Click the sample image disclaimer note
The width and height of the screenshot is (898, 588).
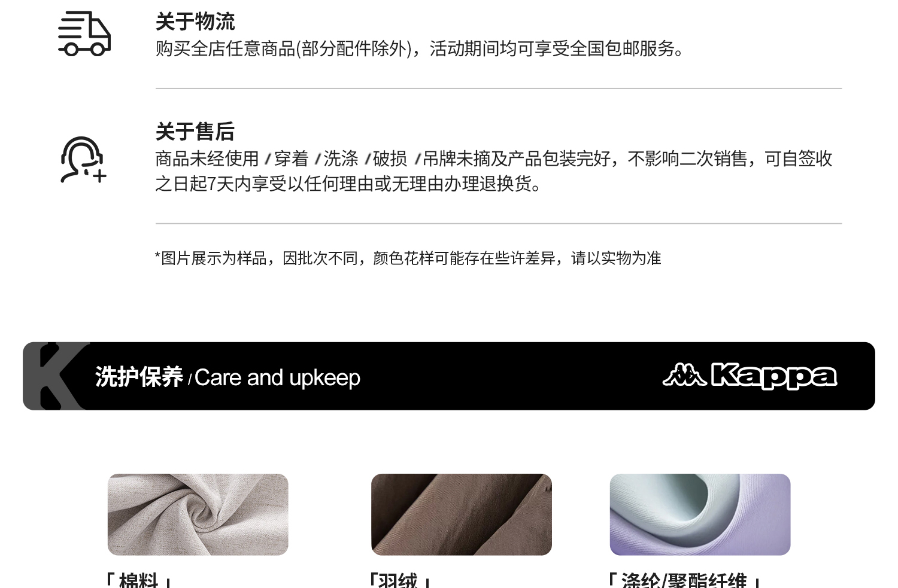[408, 258]
